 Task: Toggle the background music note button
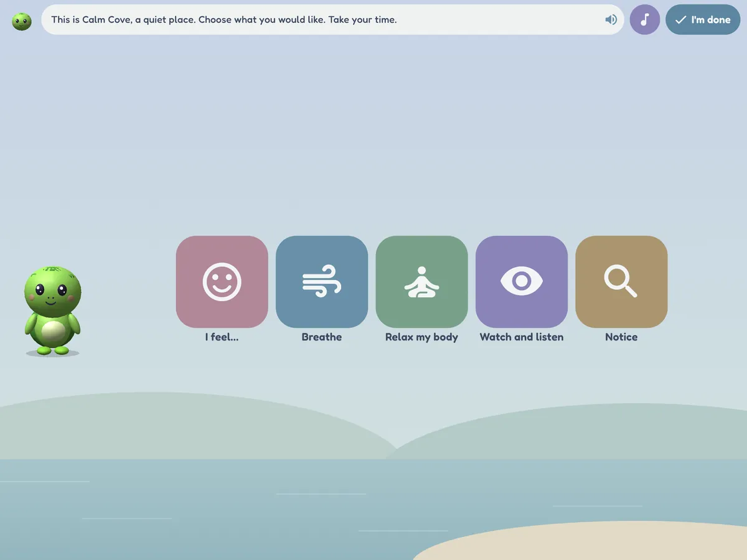(645, 19)
